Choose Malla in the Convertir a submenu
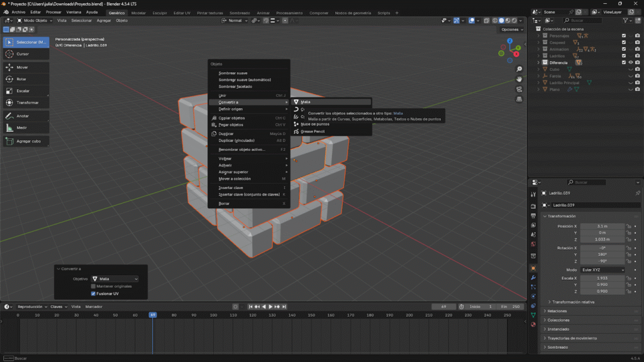Viewport: 644px width, 362px height. [x=306, y=102]
